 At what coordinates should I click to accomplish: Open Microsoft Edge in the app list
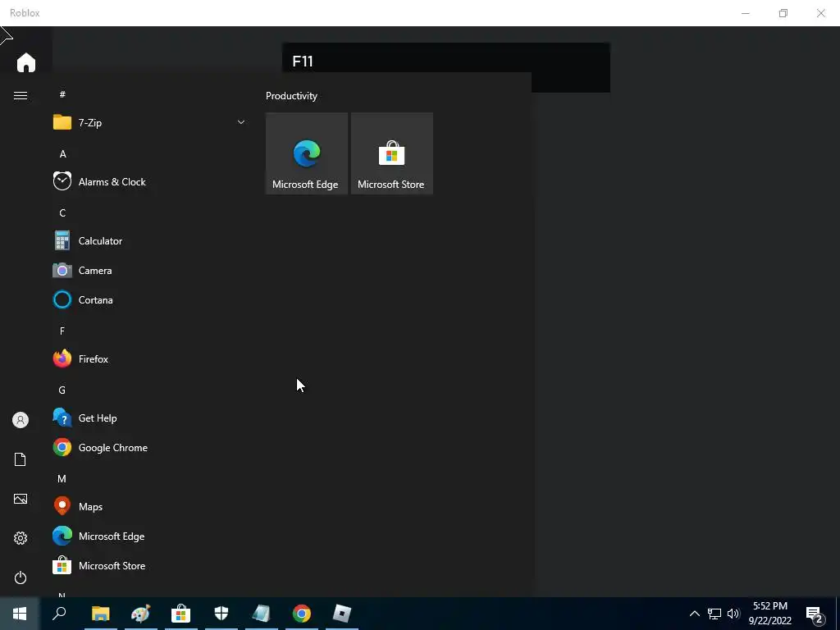pos(149,536)
